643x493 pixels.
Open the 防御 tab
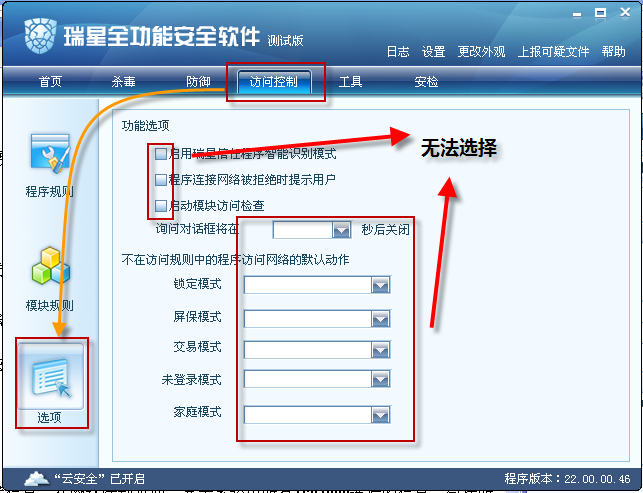tap(198, 82)
